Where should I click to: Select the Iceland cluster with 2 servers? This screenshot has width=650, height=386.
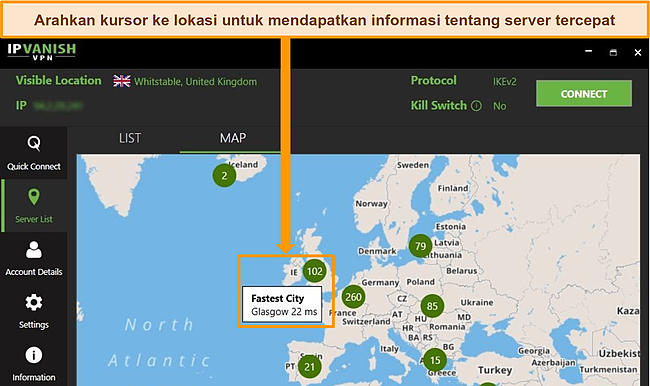tap(224, 175)
